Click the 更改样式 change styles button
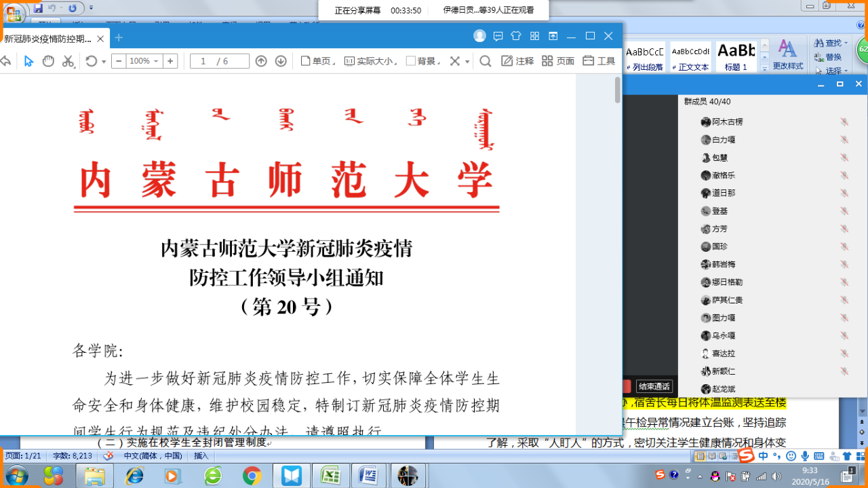This screenshot has width=868, height=488. 788,55
